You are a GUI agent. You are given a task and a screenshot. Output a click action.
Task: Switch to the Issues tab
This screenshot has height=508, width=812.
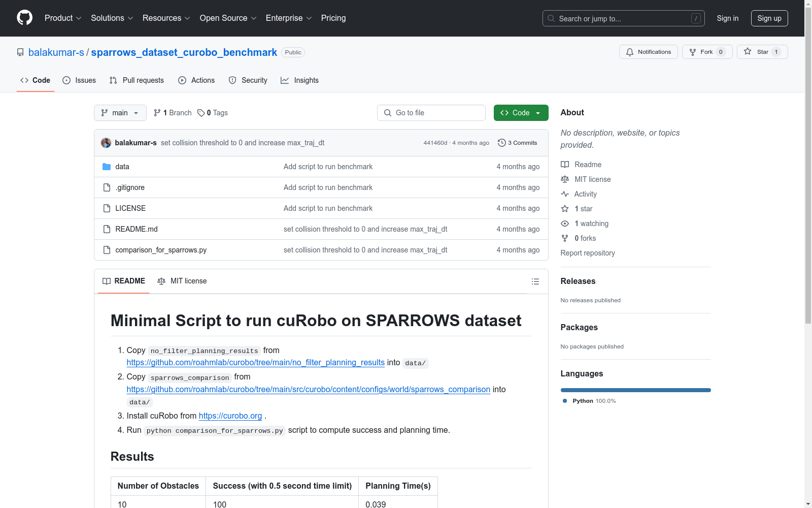[79, 80]
